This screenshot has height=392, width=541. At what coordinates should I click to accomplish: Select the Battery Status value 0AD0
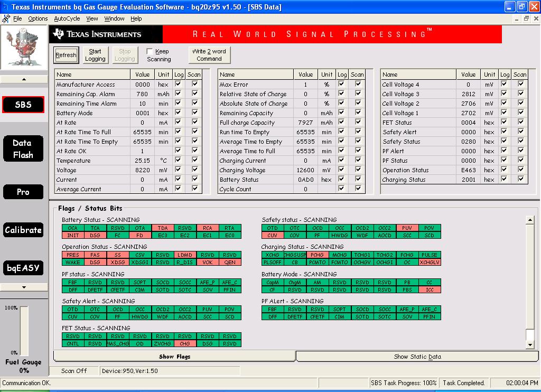[x=306, y=180]
